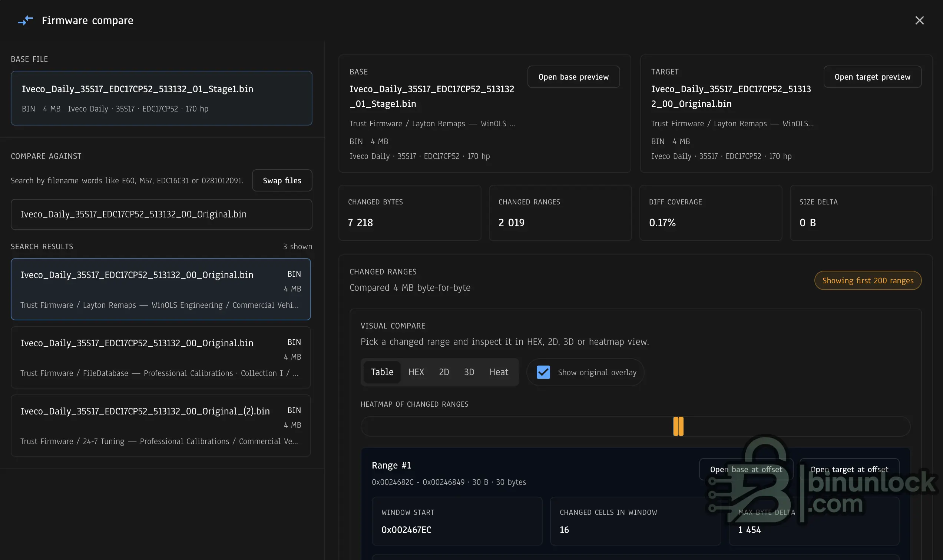
Task: Select the 3D view tab
Action: (469, 372)
